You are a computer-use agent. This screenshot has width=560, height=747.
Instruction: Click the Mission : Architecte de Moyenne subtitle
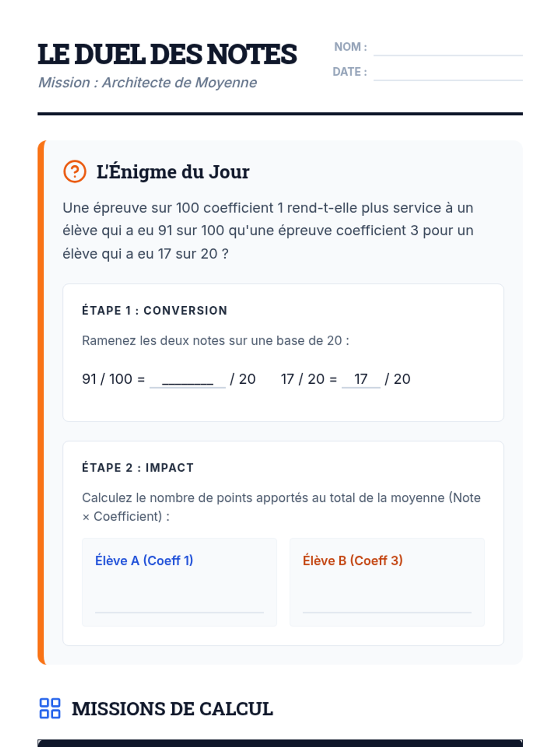click(147, 83)
